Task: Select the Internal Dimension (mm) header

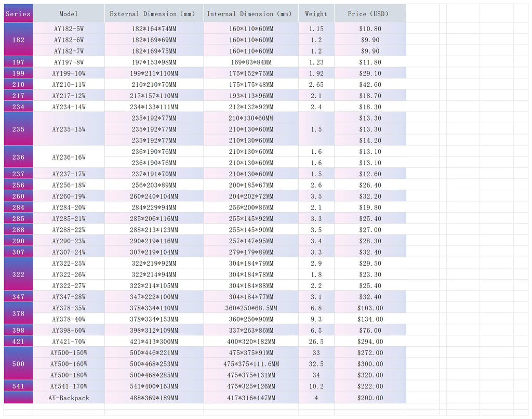Action: (251, 14)
